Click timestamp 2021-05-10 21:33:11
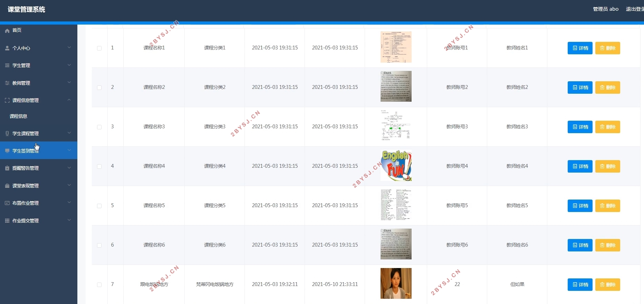Viewport: 644px width, 304px height. point(335,284)
